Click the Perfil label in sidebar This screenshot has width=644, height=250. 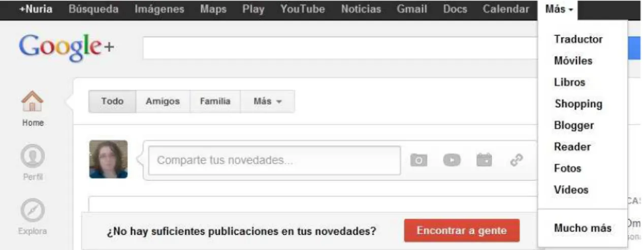33,177
